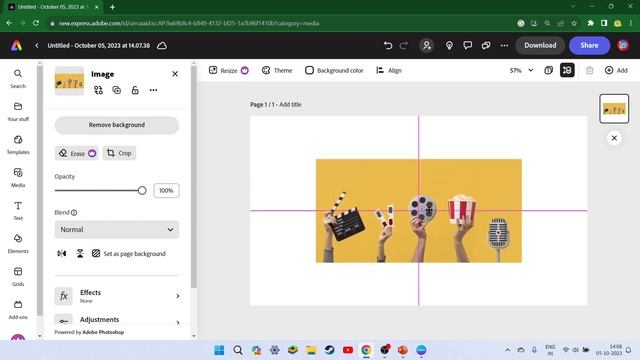640x360 pixels.
Task: Open YouTube app from taskbar
Action: click(348, 350)
